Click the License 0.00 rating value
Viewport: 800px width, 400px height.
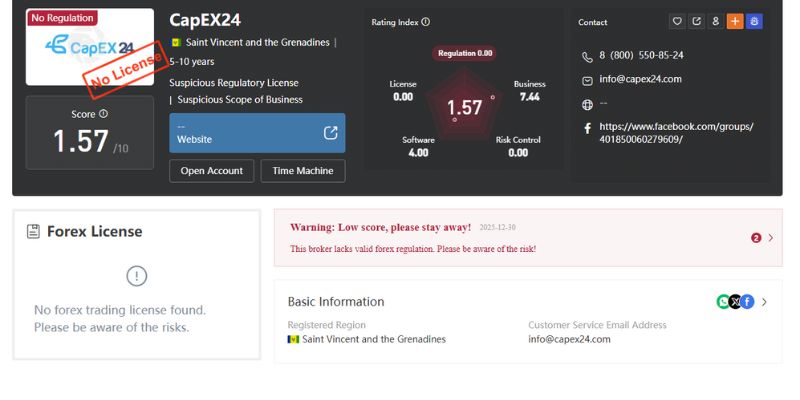(x=403, y=96)
